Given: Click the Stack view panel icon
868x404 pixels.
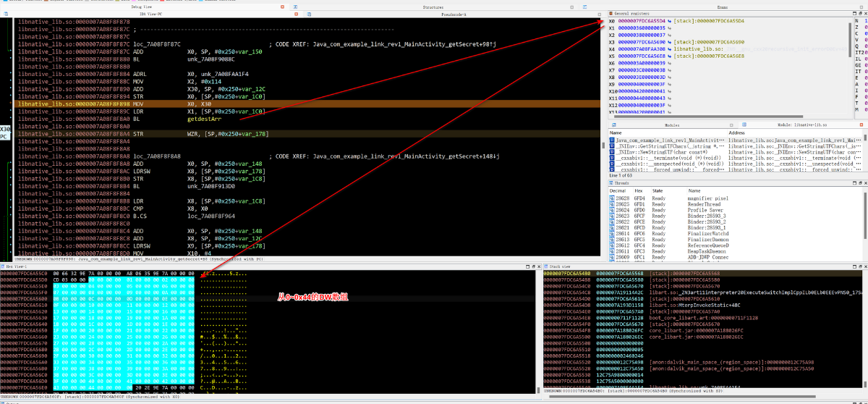Looking at the screenshot, I should pos(545,267).
